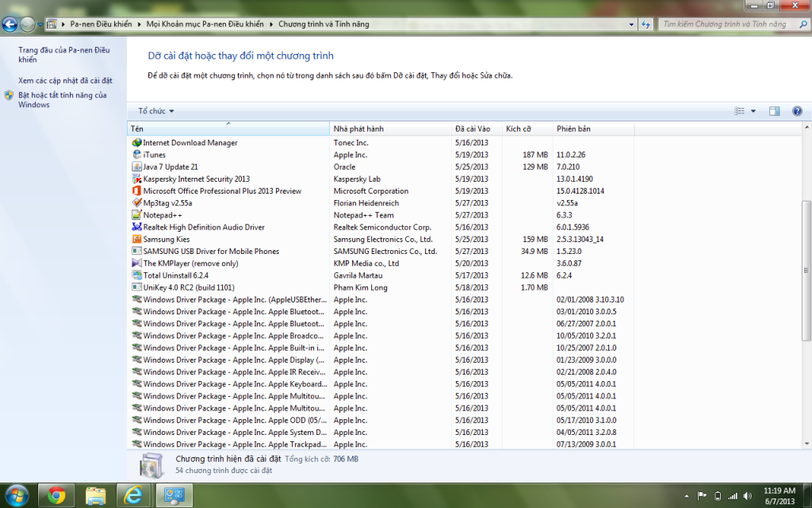The height and width of the screenshot is (508, 812).
Task: Select Windows Driver Package Apple Keyboard row
Action: (381, 384)
